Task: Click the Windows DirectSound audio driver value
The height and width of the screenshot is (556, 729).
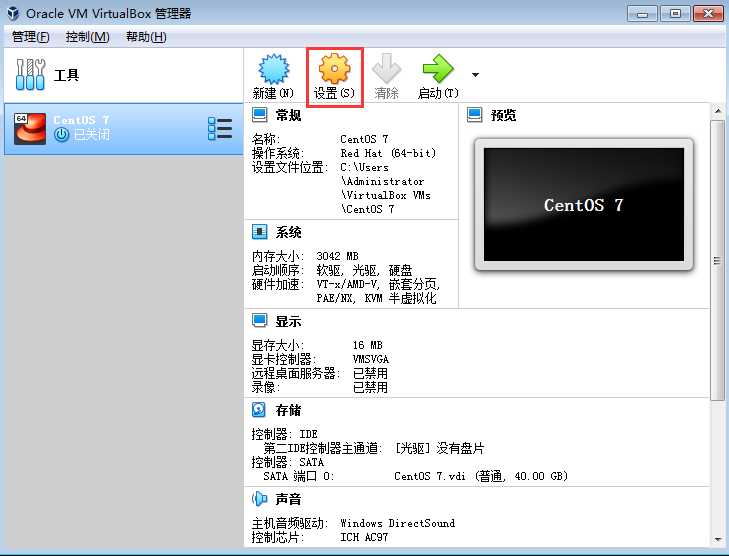Action: [398, 523]
